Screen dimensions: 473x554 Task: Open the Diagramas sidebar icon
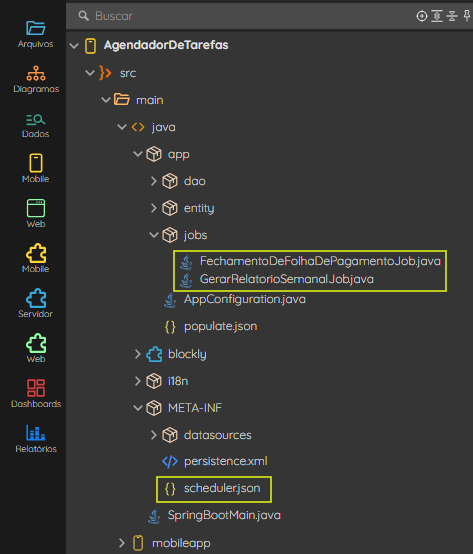tap(36, 79)
